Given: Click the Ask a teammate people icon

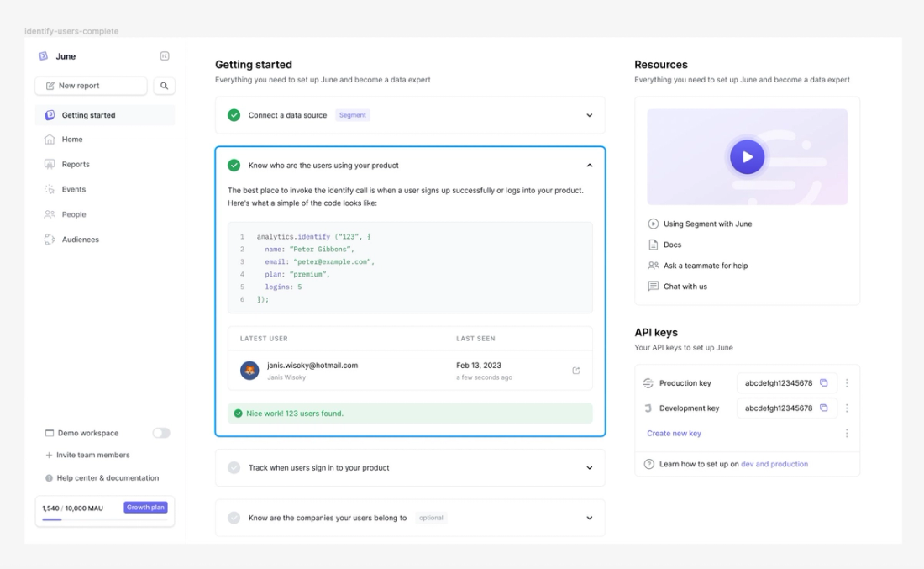Looking at the screenshot, I should (653, 266).
